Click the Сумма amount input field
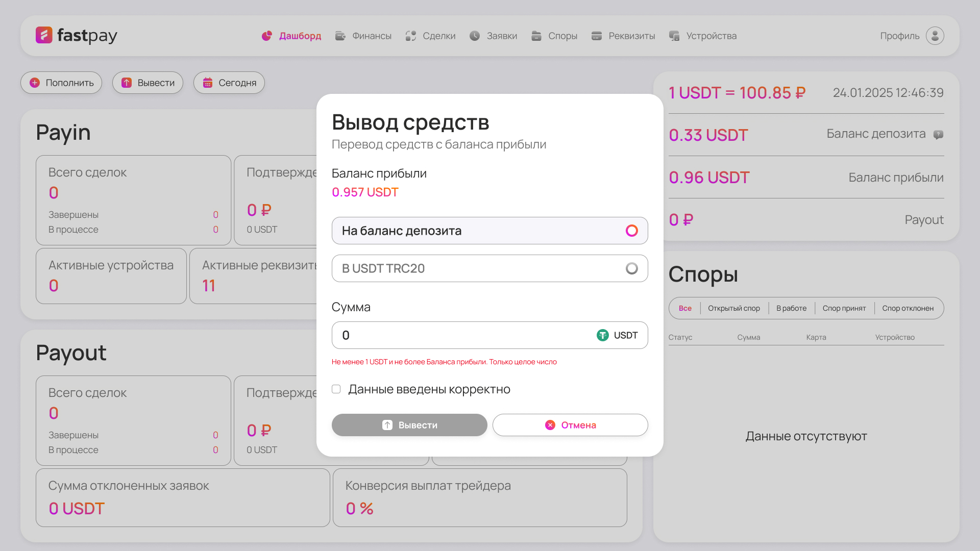980x551 pixels. click(459, 335)
